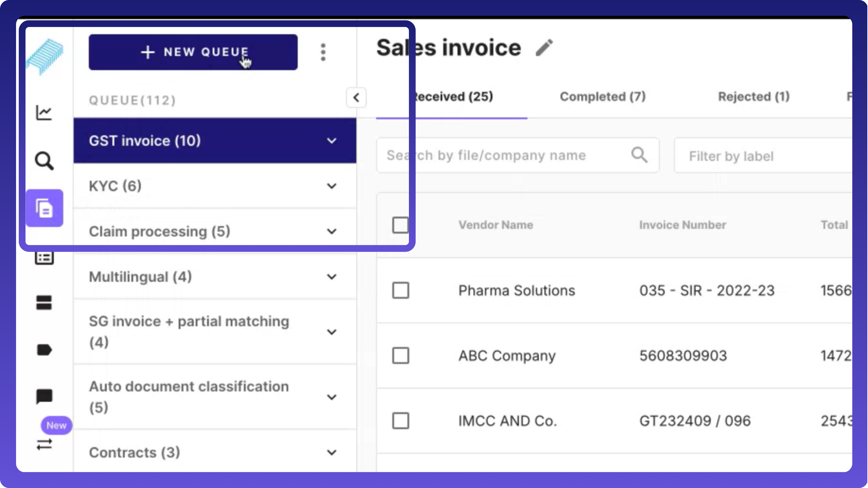Click the search magnifier sidebar icon

[44, 161]
